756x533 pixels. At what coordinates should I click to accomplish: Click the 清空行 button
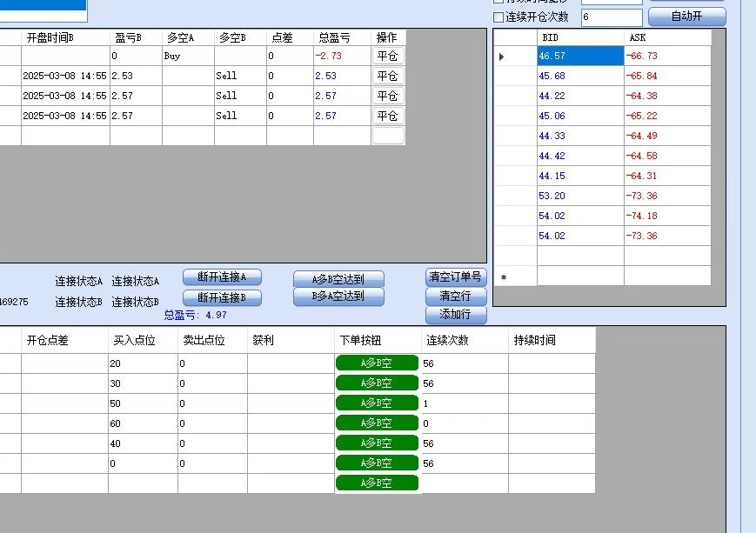tap(456, 296)
